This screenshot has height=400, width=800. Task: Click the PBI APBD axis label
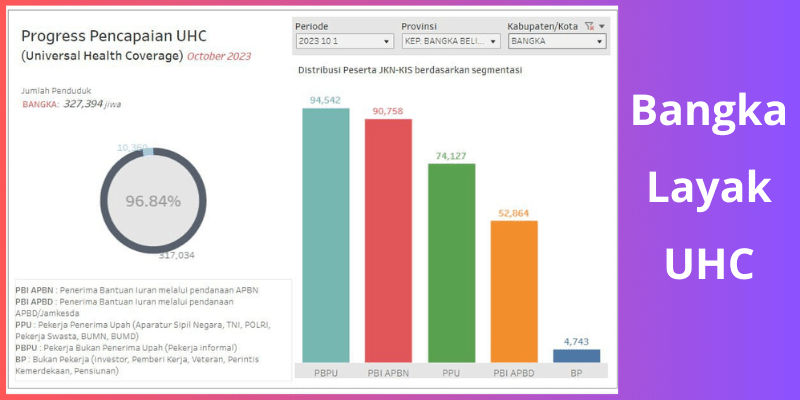514,372
